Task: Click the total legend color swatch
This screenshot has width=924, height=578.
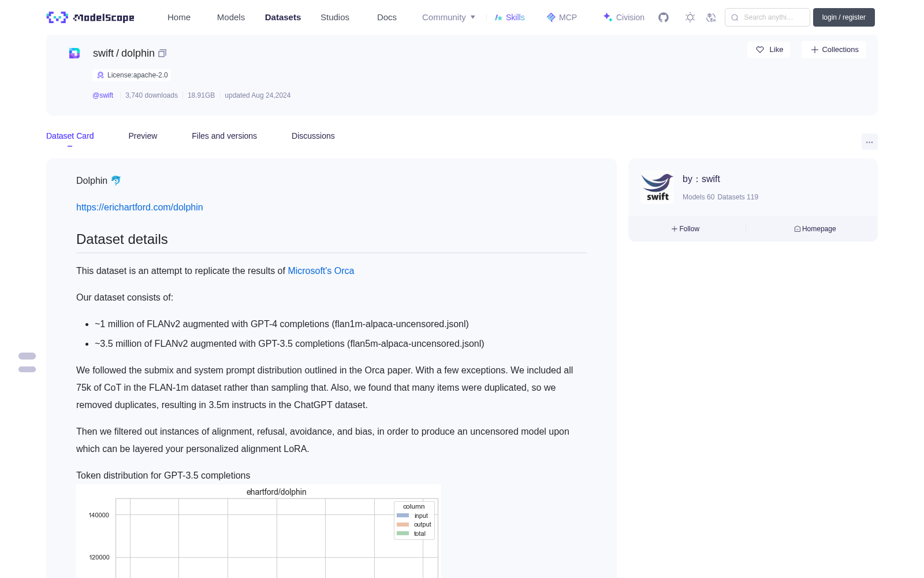Action: [403, 533]
